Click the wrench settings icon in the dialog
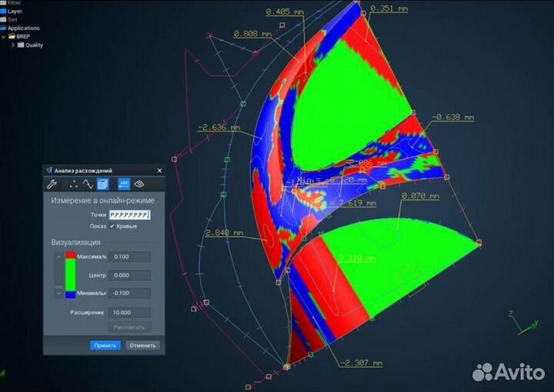 click(52, 184)
